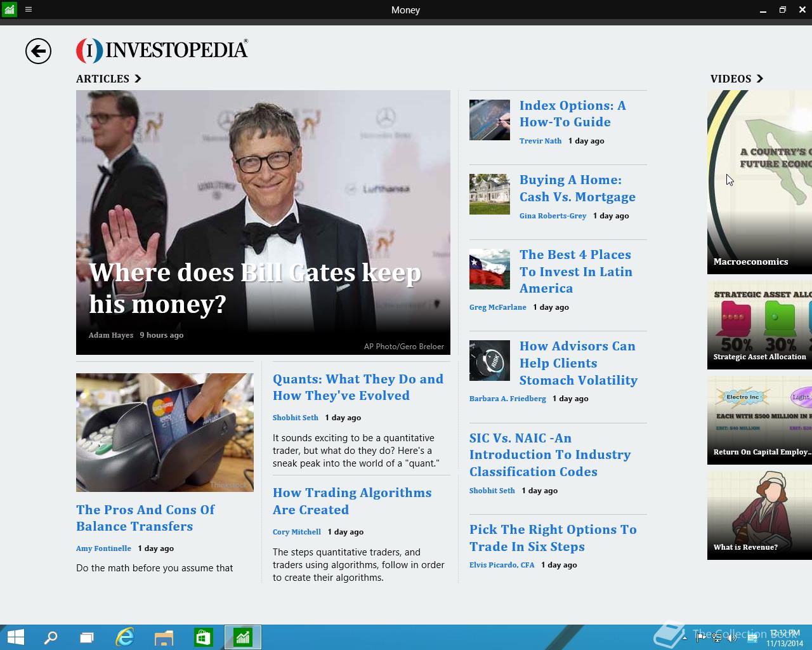Click Shobhit Seth under the SIC Vs. NAIC article
The width and height of the screenshot is (812, 650).
pyautogui.click(x=492, y=491)
